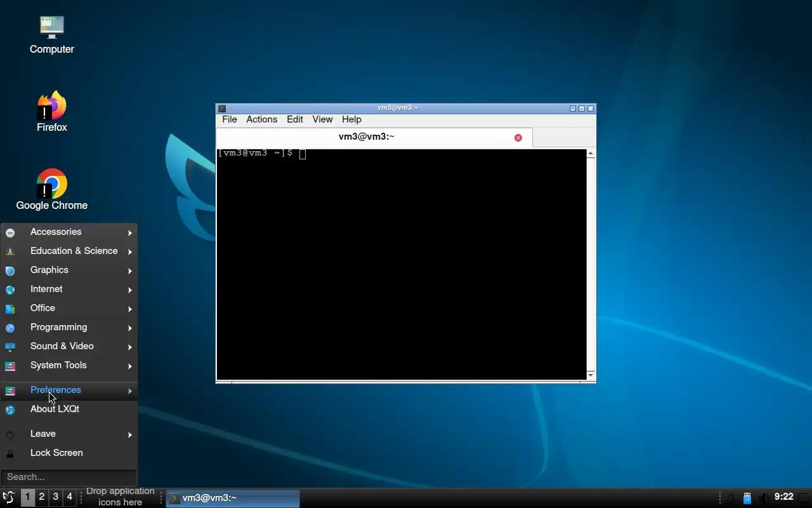Image resolution: width=812 pixels, height=508 pixels.
Task: Expand the Education & Science submenu
Action: click(x=69, y=251)
